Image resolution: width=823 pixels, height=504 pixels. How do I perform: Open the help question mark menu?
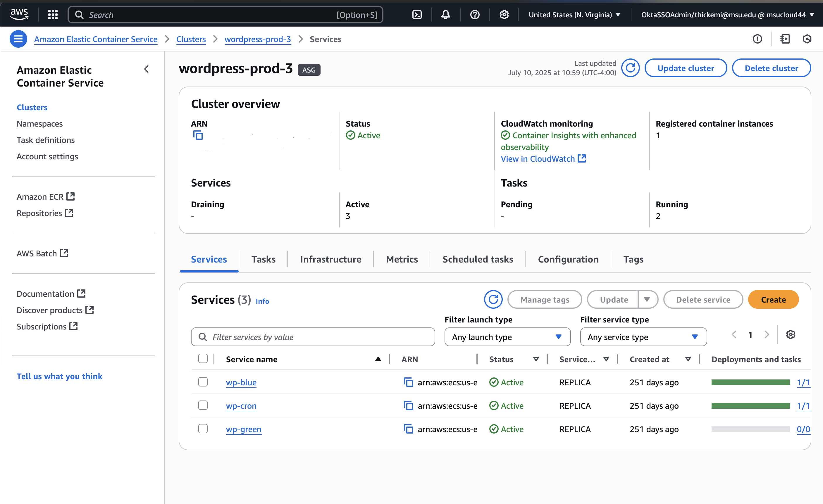(475, 14)
